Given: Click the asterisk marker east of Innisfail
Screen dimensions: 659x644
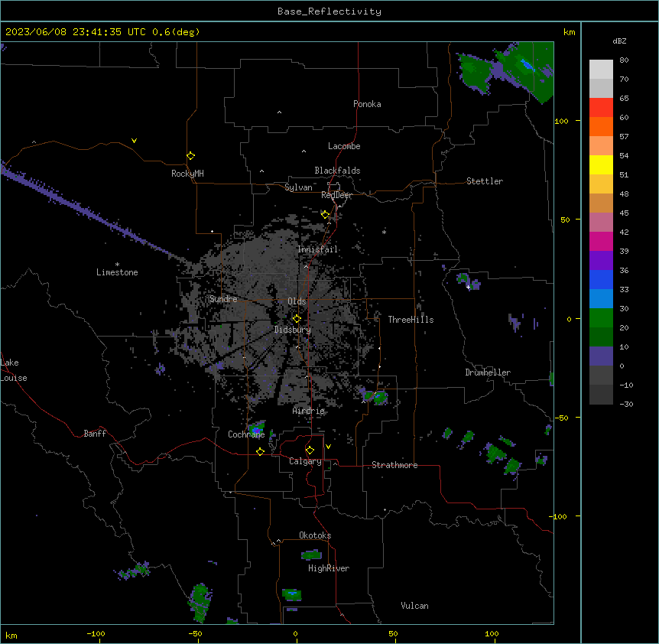Looking at the screenshot, I should pos(384,232).
